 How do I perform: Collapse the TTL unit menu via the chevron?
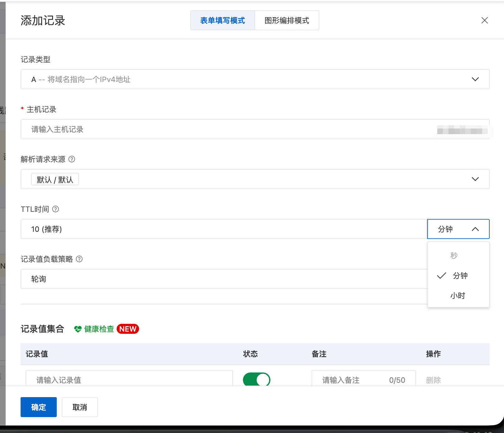pyautogui.click(x=476, y=229)
